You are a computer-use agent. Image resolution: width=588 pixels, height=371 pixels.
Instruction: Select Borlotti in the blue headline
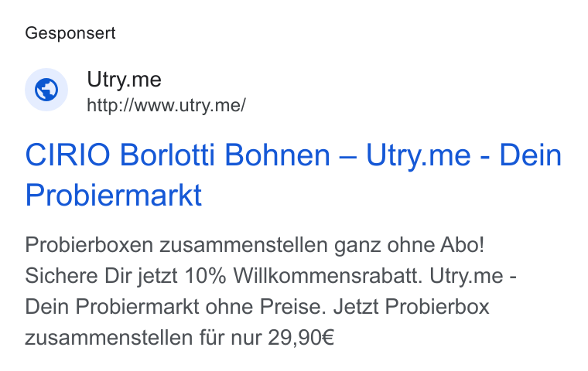pyautogui.click(x=167, y=155)
